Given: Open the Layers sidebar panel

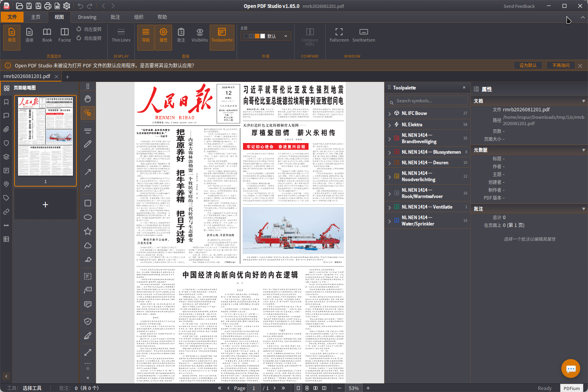Looking at the screenshot, I should tap(6, 157).
